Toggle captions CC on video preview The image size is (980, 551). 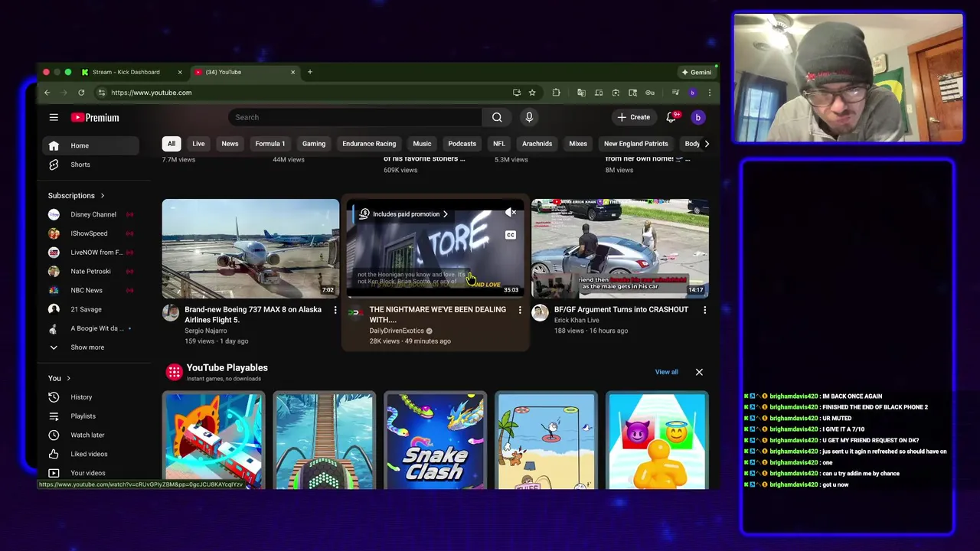click(511, 235)
